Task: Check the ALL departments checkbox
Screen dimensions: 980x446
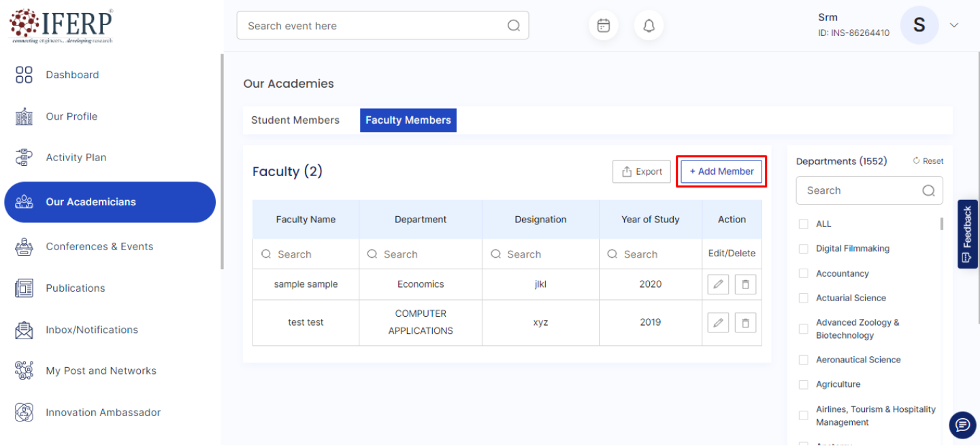Action: coord(804,224)
